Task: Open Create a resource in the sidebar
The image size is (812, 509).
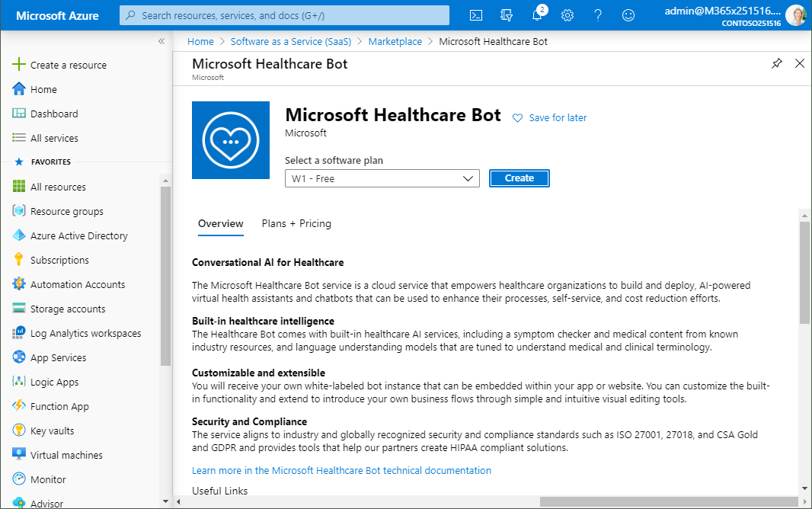Action: pyautogui.click(x=69, y=65)
